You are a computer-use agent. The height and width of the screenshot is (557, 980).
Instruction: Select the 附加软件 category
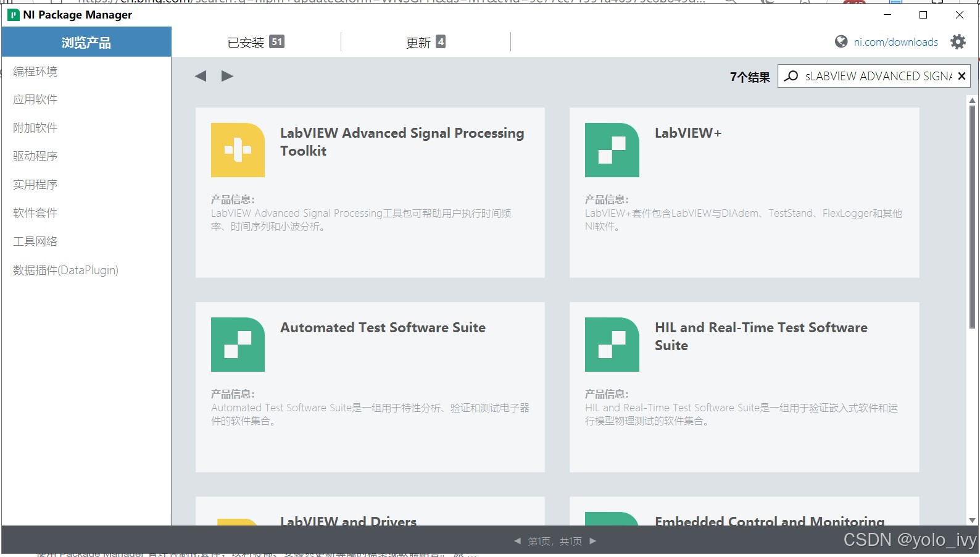pyautogui.click(x=35, y=128)
